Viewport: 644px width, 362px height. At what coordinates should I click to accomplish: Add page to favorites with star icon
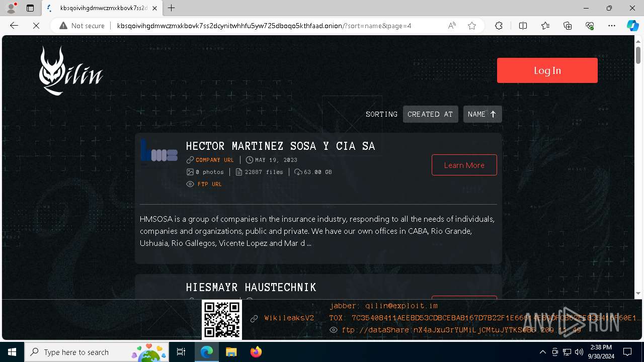(472, 26)
